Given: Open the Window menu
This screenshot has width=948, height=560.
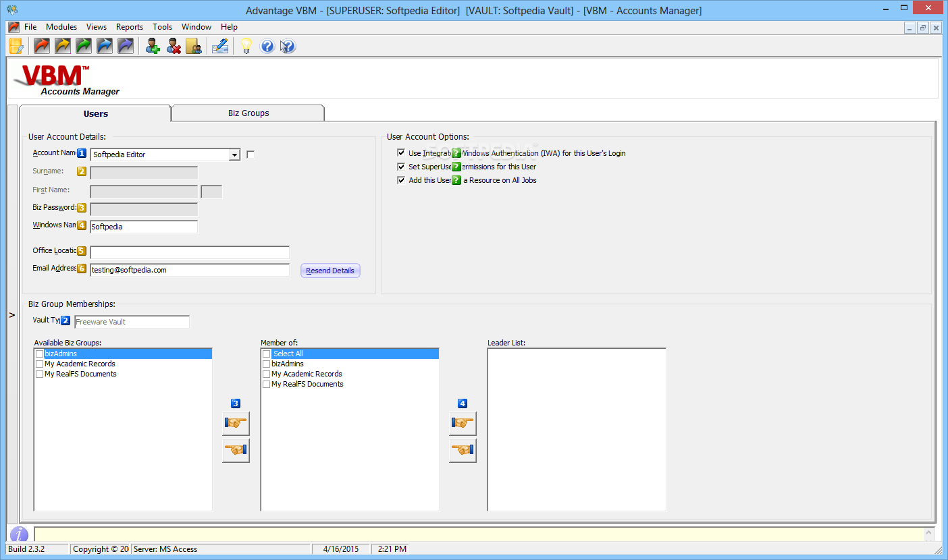Looking at the screenshot, I should coord(196,27).
